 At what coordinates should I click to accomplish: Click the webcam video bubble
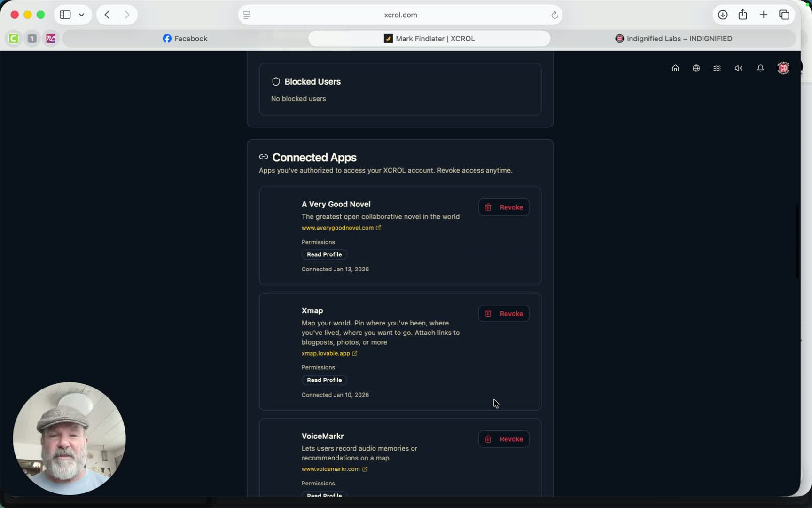coord(69,438)
